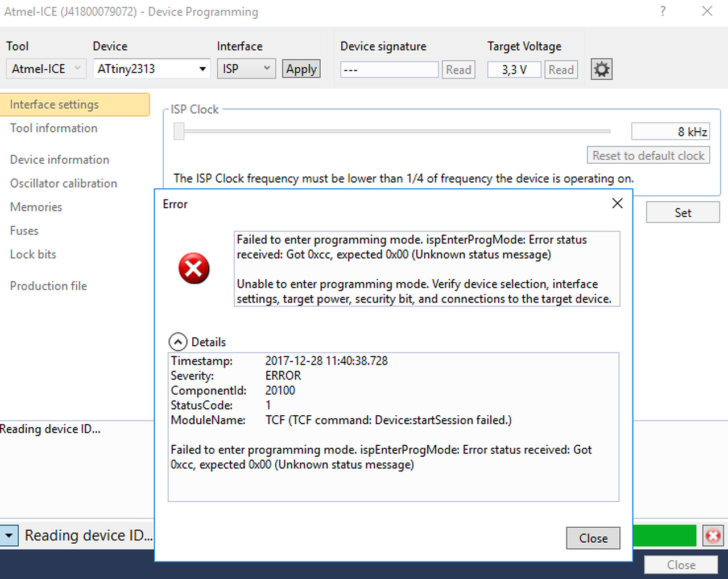Click the Set button

click(x=682, y=213)
